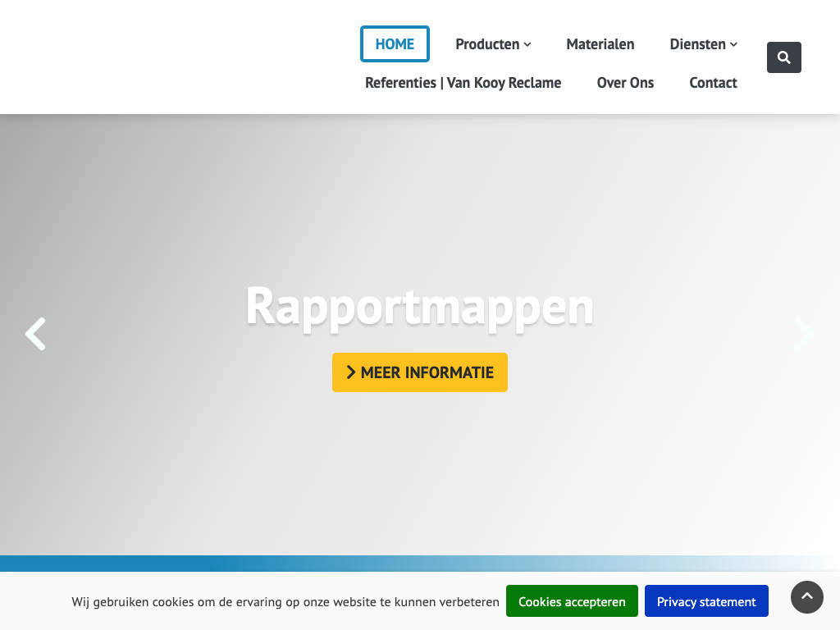Click the chevron icon inside Meer Informatie
The image size is (840, 630).
point(351,372)
